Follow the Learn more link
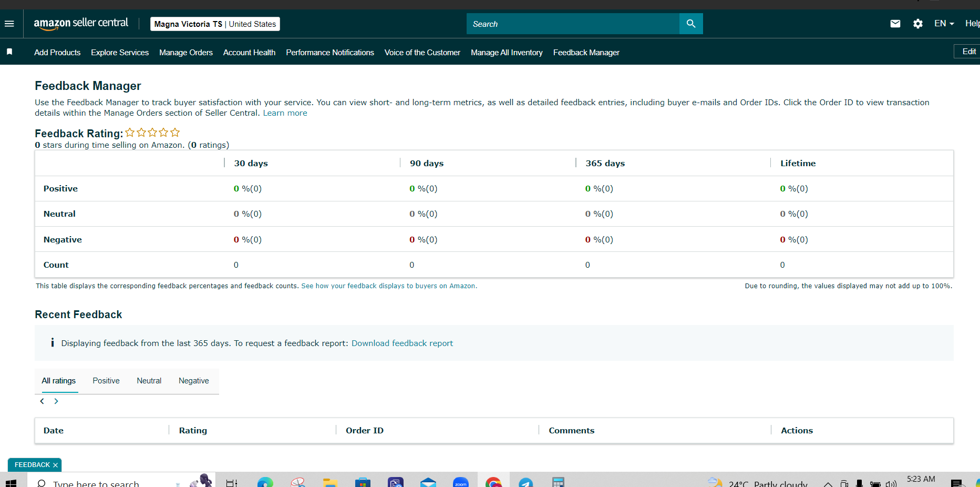Viewport: 980px width, 487px height. click(x=285, y=113)
